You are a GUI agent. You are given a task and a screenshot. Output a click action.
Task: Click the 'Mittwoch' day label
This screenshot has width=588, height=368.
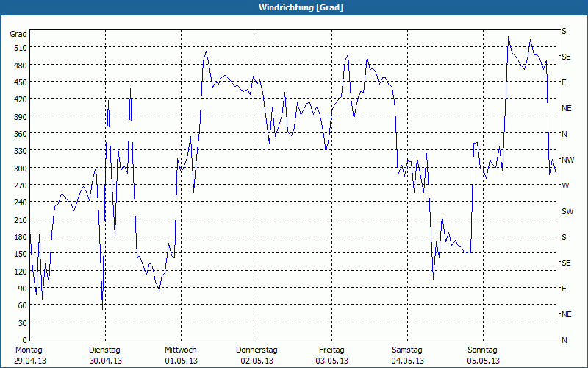(x=180, y=350)
